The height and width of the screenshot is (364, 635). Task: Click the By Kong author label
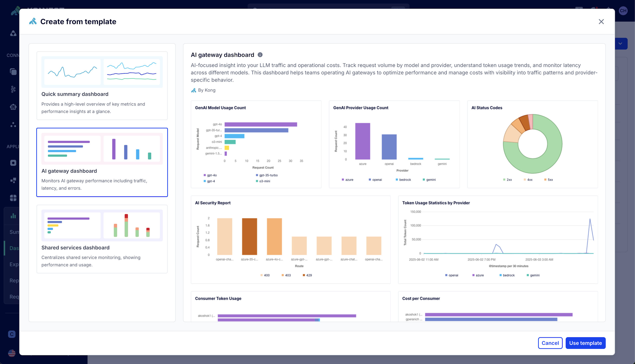click(207, 90)
